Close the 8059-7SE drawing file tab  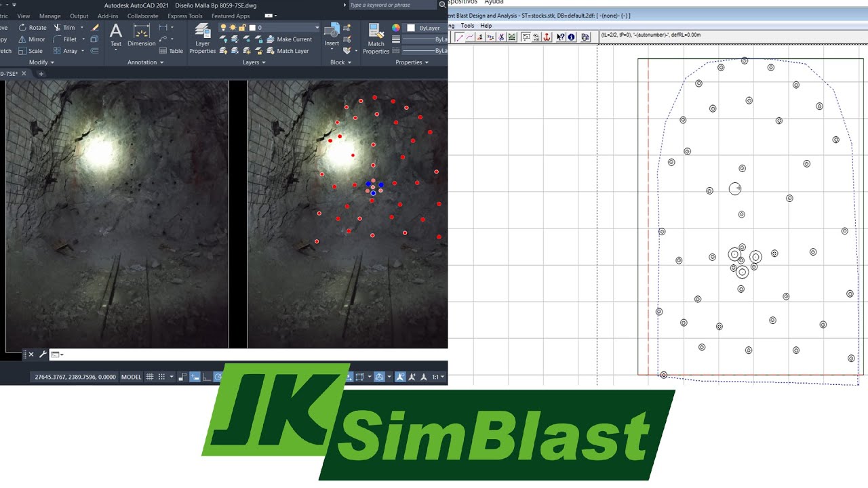tap(24, 73)
